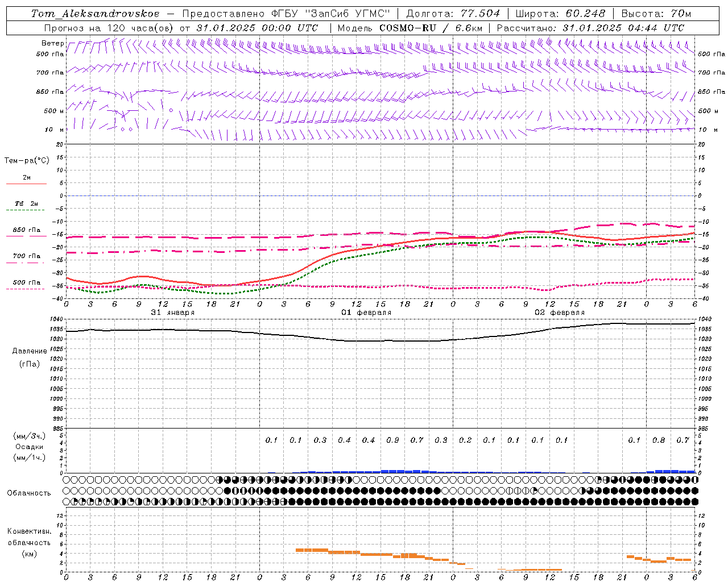This screenshot has height=582, width=728.
Task: Click the (мм/1ч.) precipitation unit label
Action: (x=29, y=458)
